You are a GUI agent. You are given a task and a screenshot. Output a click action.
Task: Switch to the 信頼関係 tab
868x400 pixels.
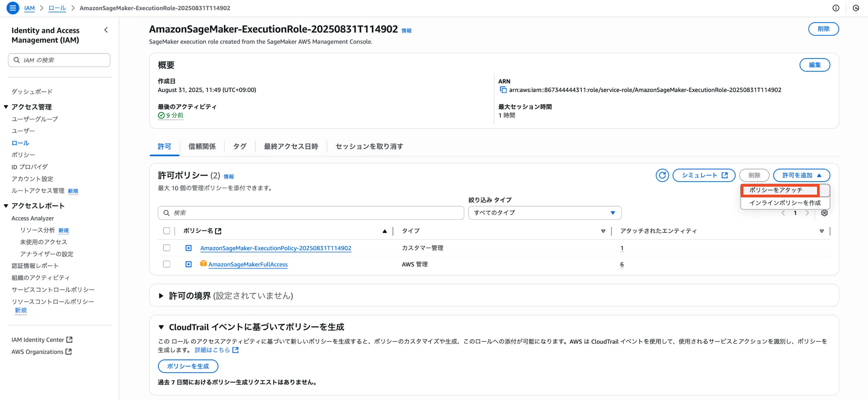pyautogui.click(x=202, y=146)
